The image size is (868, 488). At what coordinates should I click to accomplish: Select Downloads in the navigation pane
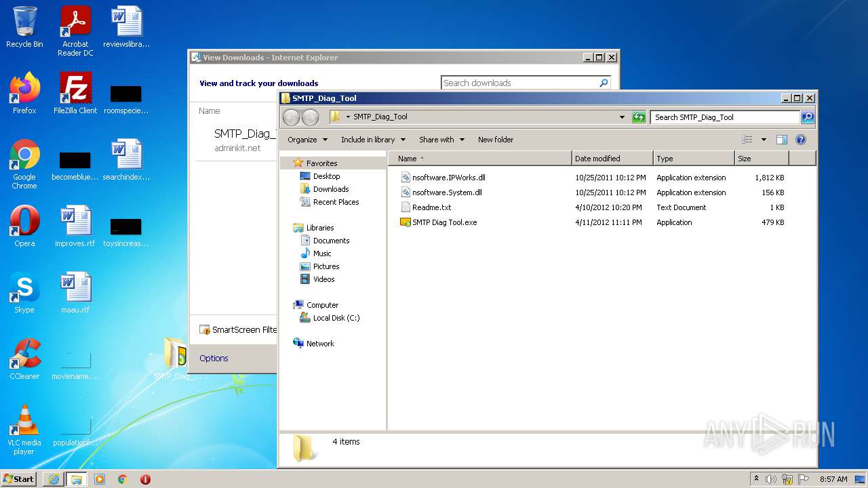(331, 189)
